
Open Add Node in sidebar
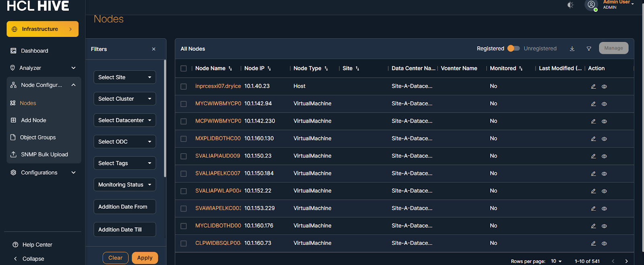pyautogui.click(x=33, y=120)
